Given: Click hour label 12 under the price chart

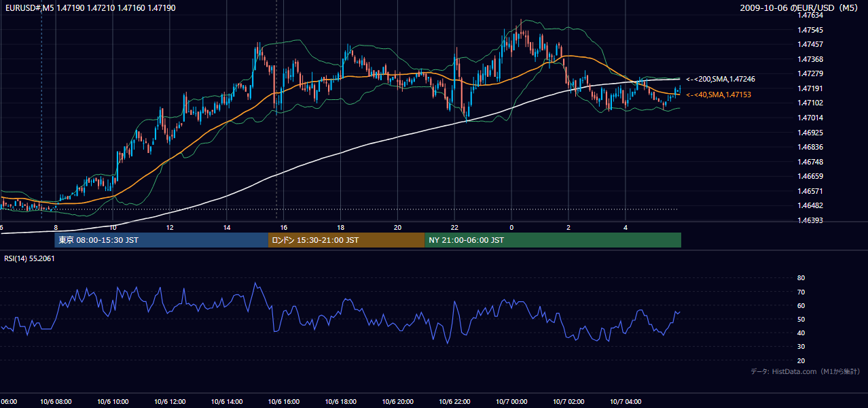Looking at the screenshot, I should (x=170, y=227).
